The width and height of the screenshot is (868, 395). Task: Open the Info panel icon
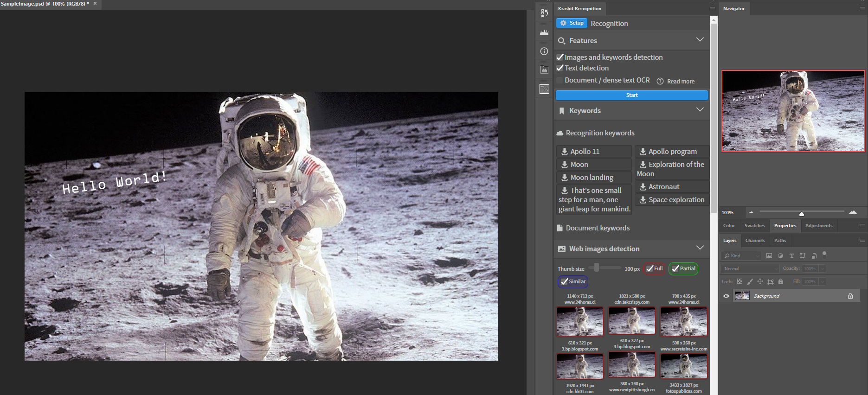click(544, 51)
